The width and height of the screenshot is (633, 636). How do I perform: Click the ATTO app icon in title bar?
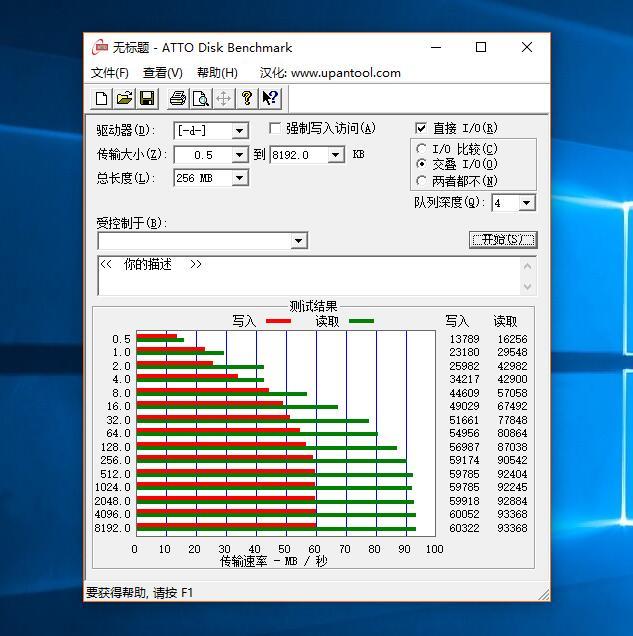[100, 47]
